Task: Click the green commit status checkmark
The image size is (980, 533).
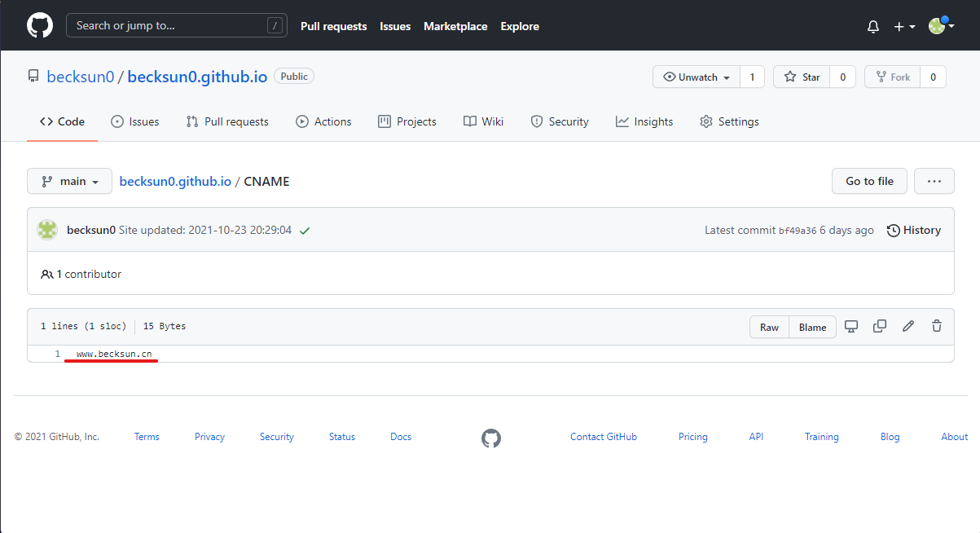Action: coord(305,231)
